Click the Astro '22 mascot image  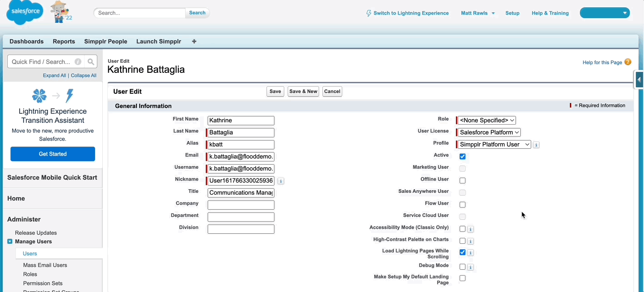pyautogui.click(x=60, y=12)
